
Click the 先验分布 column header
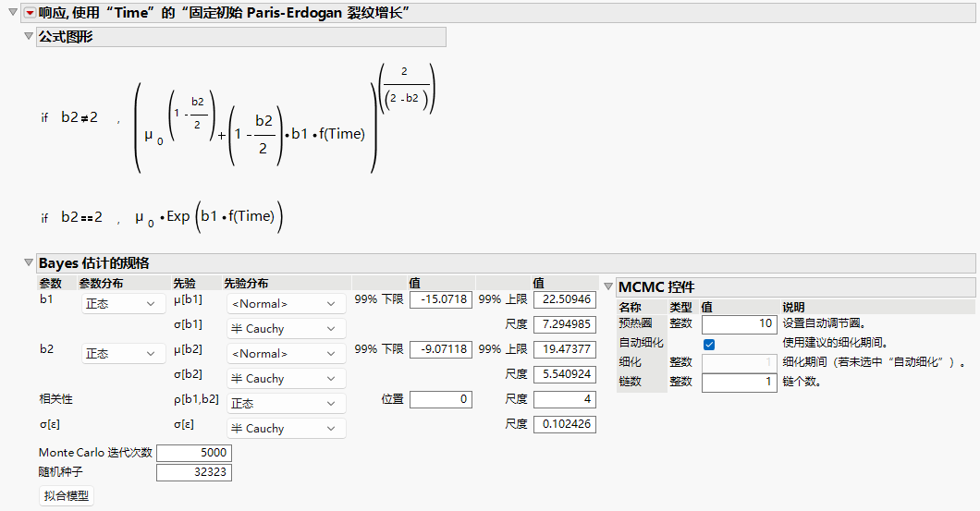(x=246, y=283)
